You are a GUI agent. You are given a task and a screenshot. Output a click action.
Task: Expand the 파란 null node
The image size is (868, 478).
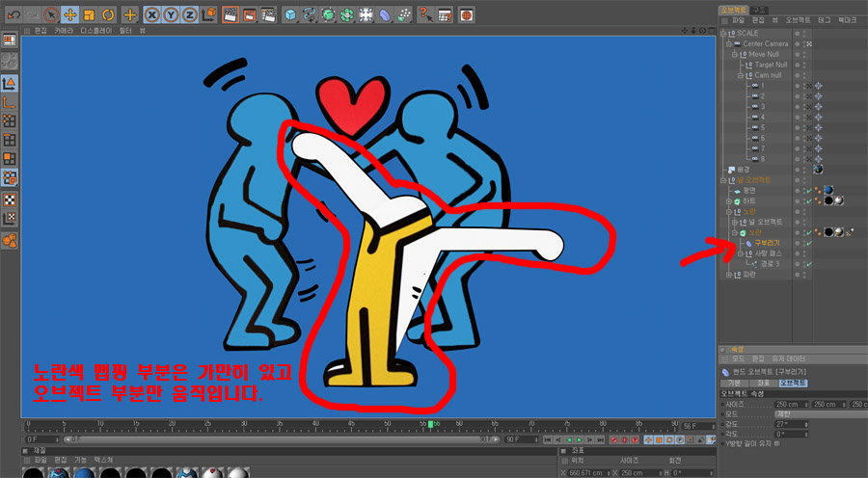(729, 275)
